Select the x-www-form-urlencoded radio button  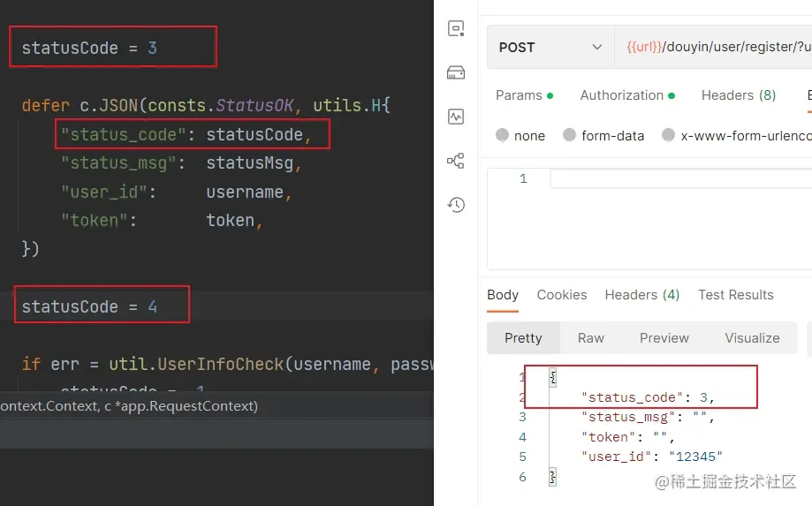[668, 135]
